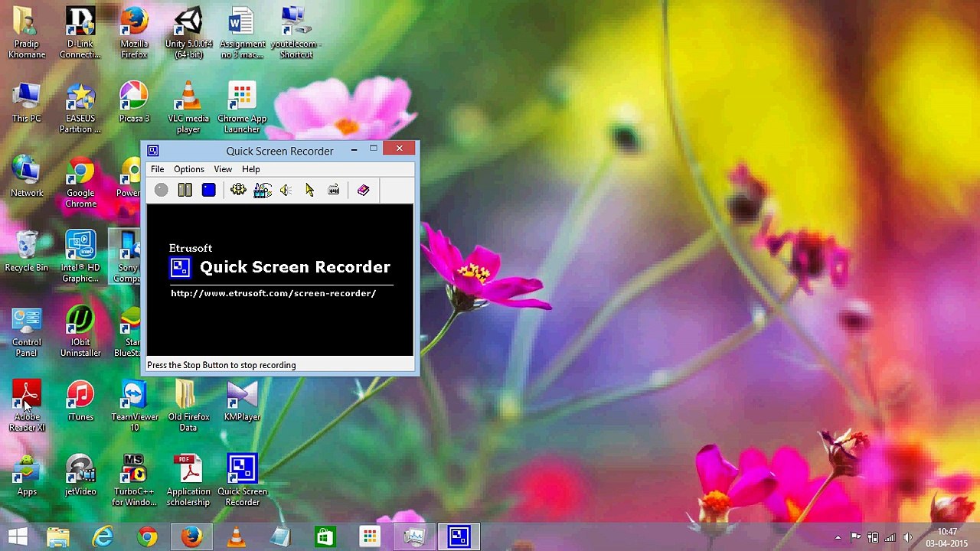Open the File menu
Screen dimensions: 980x551
click(157, 169)
